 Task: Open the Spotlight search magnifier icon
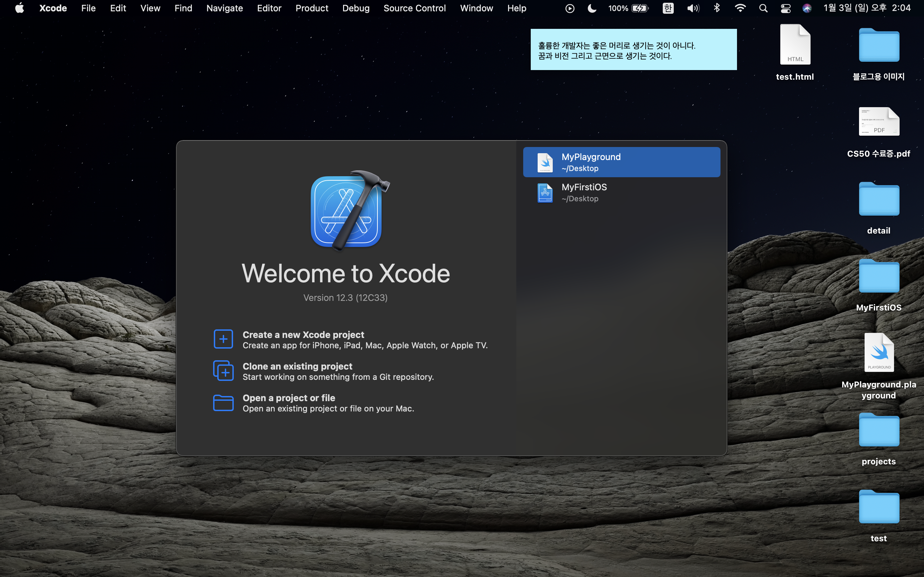click(x=763, y=8)
